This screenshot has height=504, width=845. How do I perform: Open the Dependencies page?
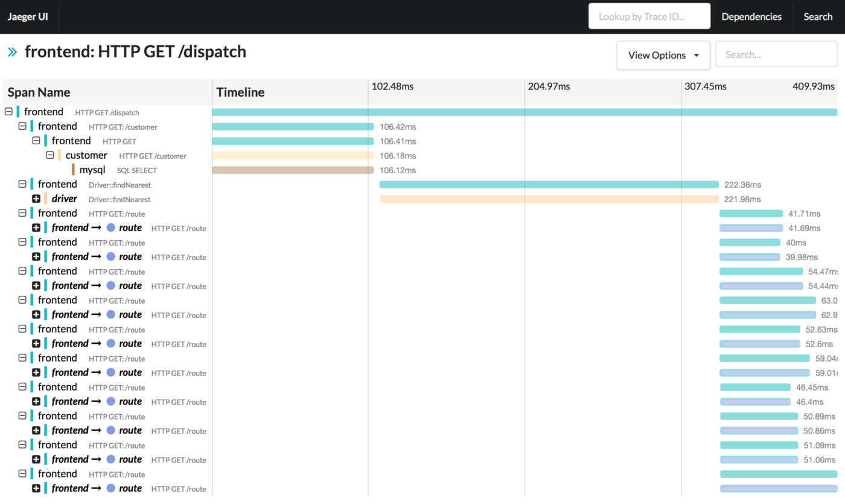click(x=751, y=17)
